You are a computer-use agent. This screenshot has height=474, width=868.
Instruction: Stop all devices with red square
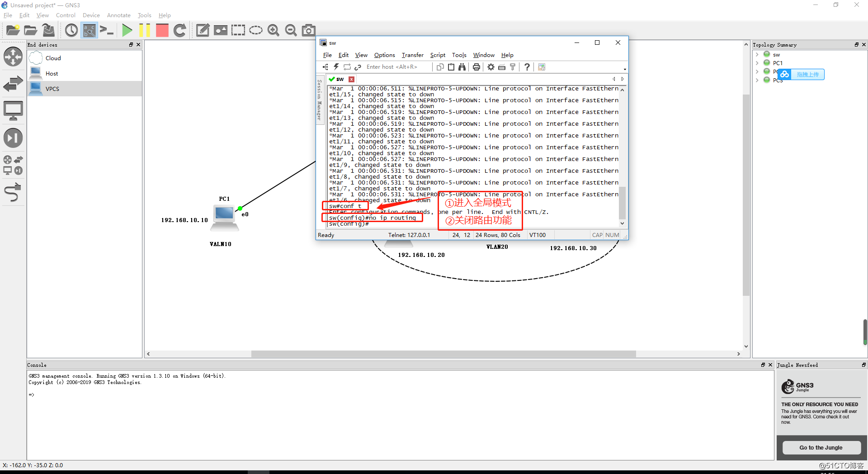162,30
